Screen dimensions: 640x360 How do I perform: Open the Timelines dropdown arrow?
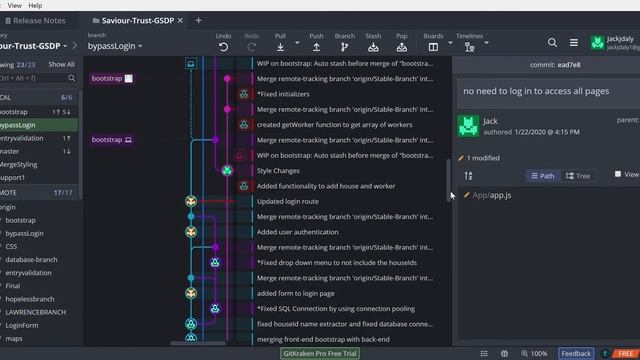486,42
